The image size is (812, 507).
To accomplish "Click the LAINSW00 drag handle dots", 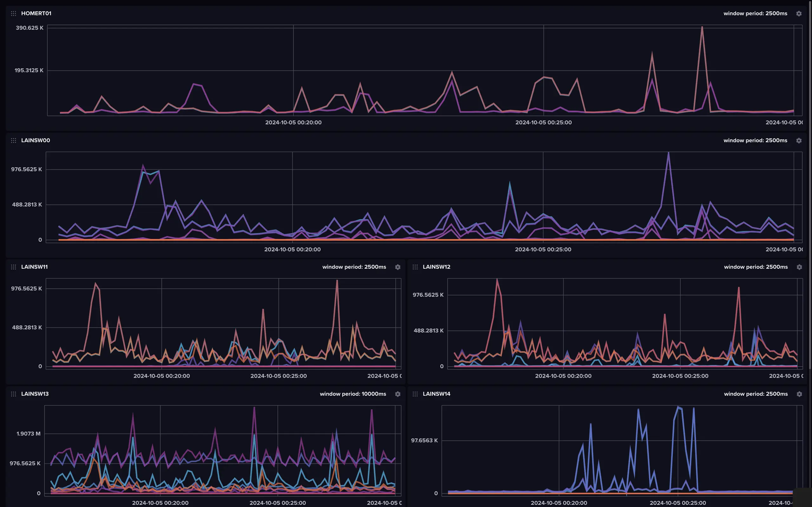I will click(13, 140).
